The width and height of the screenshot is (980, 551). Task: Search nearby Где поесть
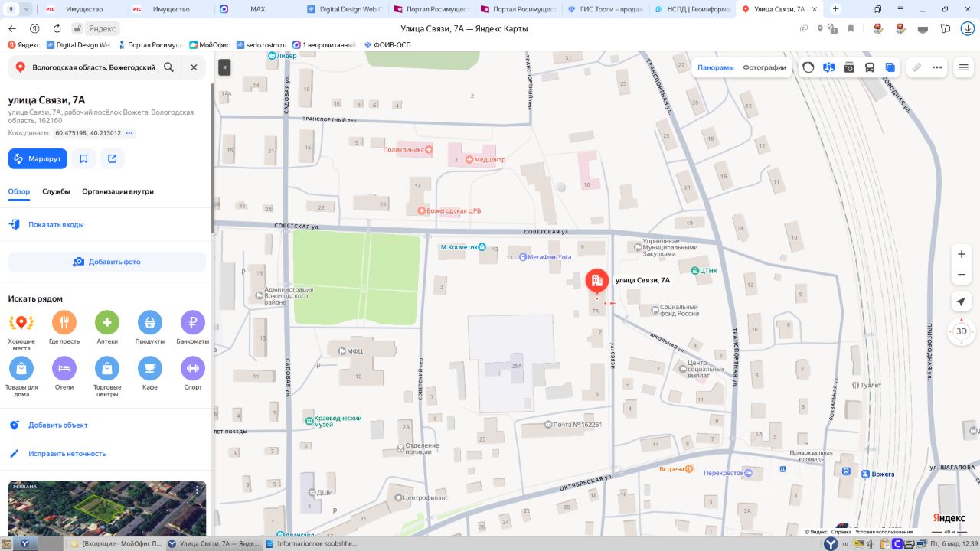(64, 328)
